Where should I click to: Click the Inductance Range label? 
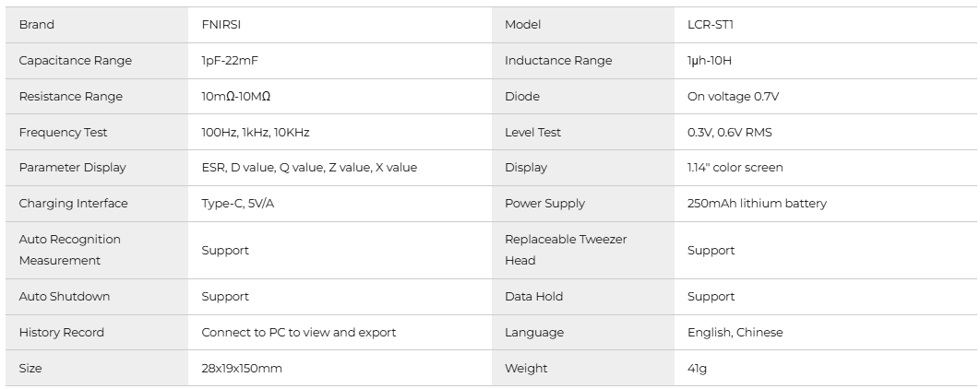tap(558, 61)
